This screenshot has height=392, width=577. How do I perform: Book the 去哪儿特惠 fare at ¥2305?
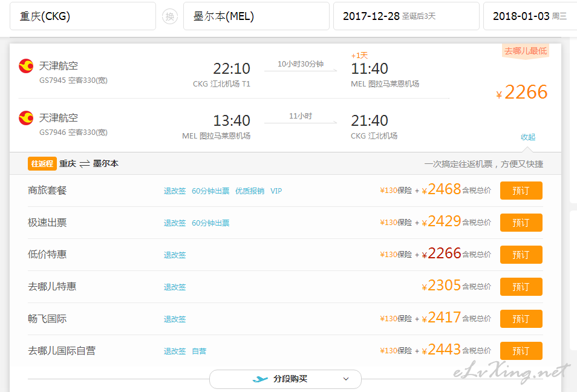[x=521, y=287]
